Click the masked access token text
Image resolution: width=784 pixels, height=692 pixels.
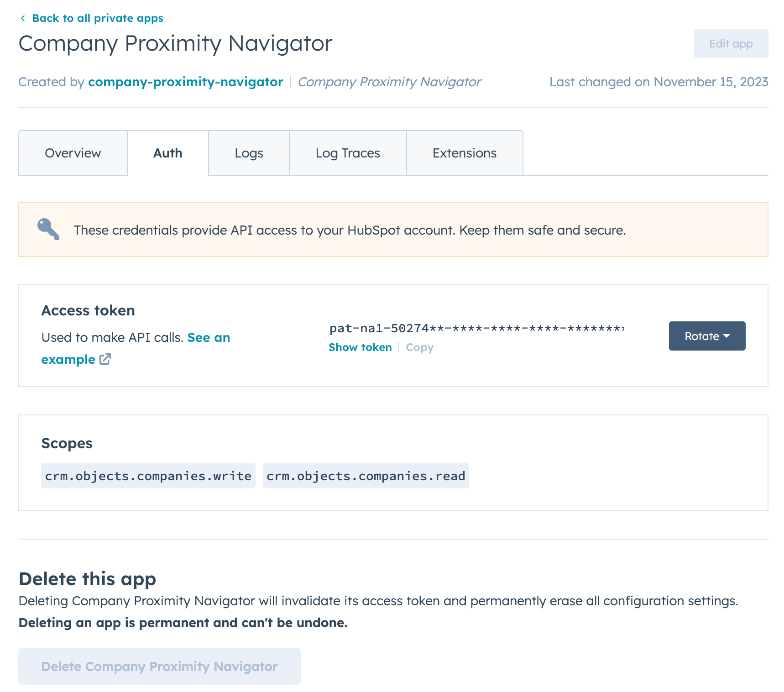tap(476, 328)
